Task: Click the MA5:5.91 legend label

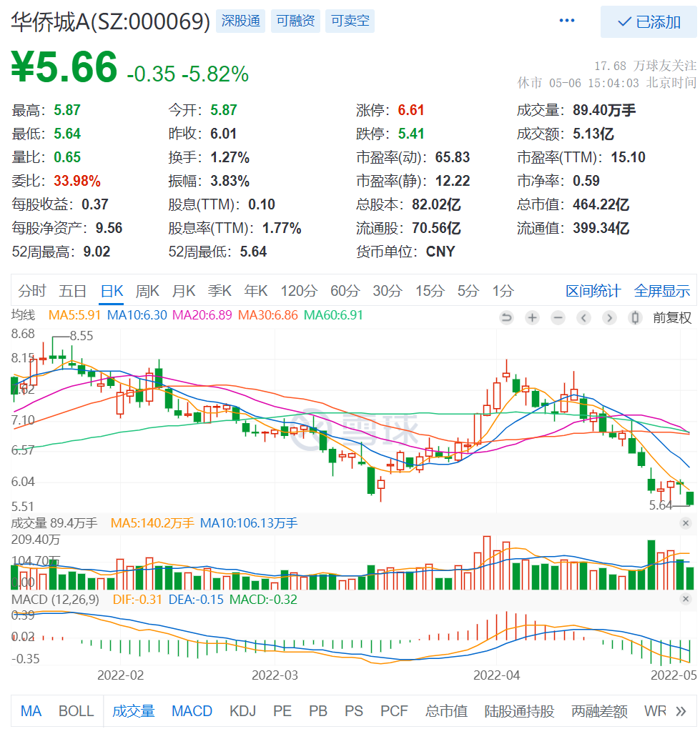Action: [x=74, y=315]
